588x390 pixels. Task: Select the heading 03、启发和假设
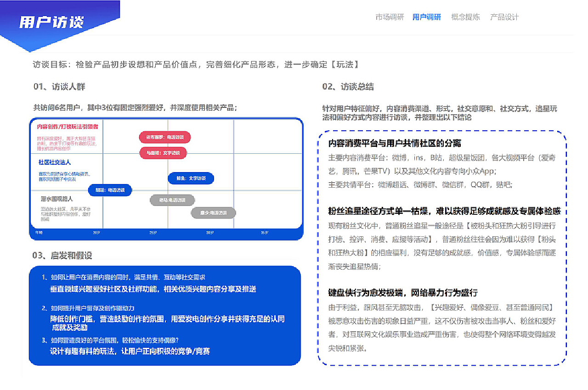coord(62,255)
